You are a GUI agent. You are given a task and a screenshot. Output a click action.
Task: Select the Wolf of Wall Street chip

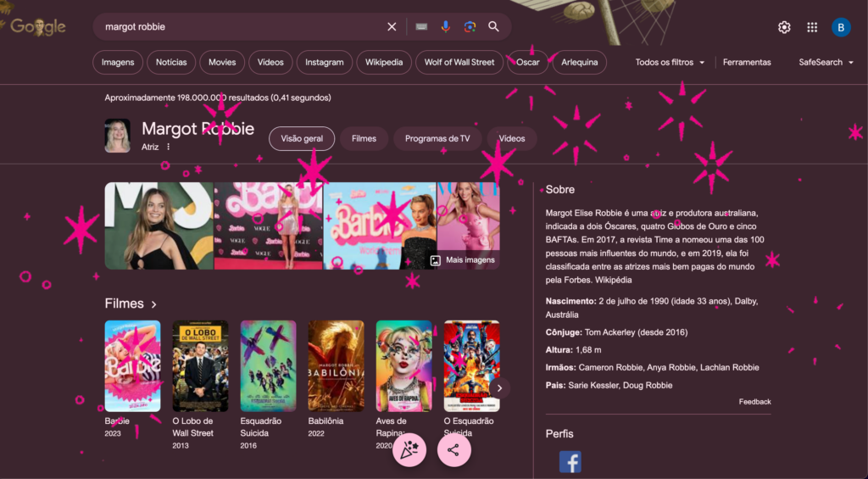(x=459, y=63)
